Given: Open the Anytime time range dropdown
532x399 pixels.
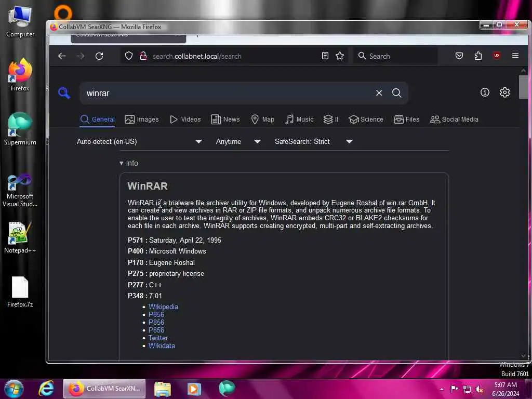Looking at the screenshot, I should (238, 141).
